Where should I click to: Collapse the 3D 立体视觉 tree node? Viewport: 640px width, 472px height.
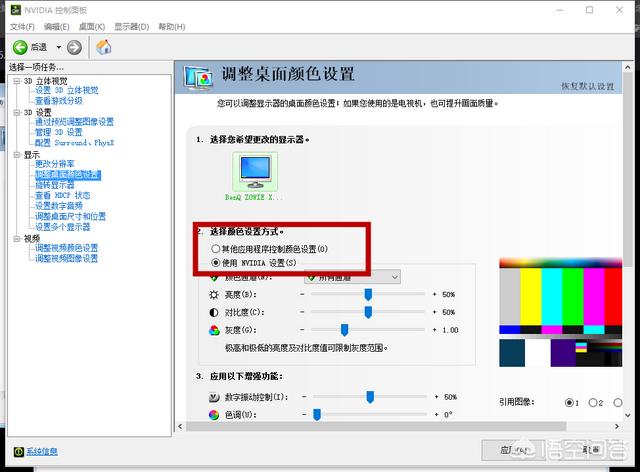pos(17,81)
